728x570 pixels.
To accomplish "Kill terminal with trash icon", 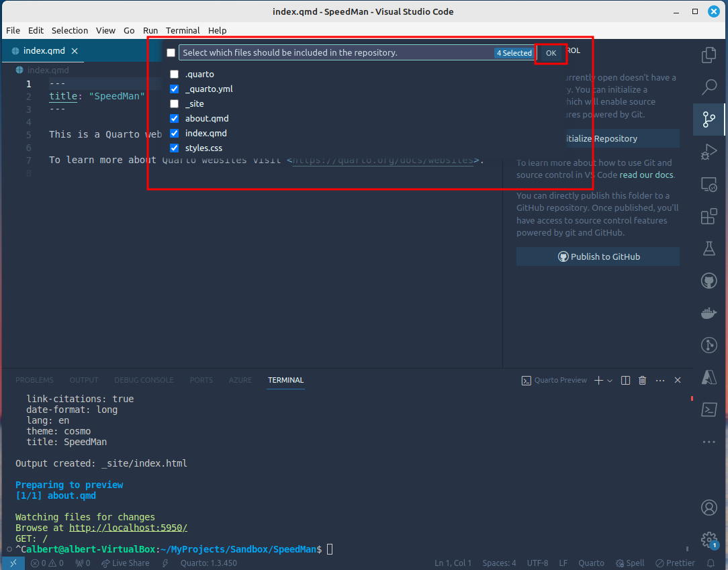I will (x=643, y=381).
